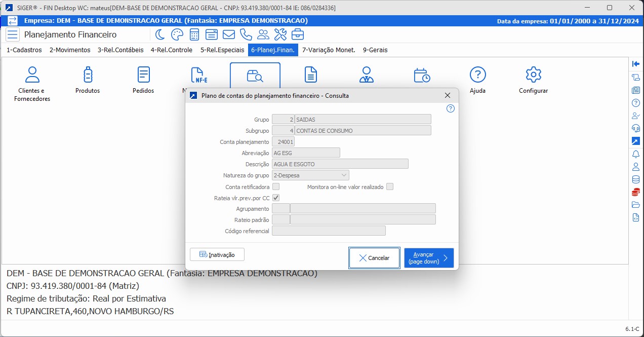Image resolution: width=644 pixels, height=337 pixels.
Task: Click the phone icon in the toolbar
Action: tap(246, 34)
